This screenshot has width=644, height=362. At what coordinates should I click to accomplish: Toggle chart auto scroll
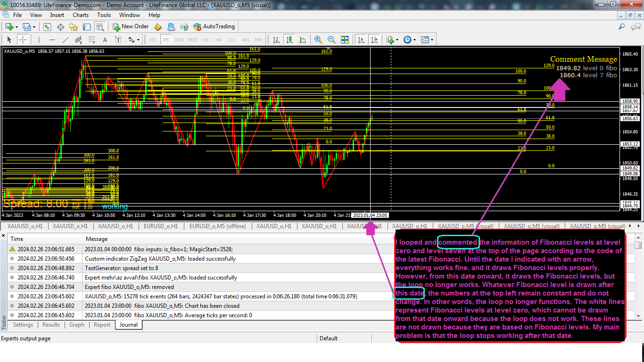(x=361, y=40)
